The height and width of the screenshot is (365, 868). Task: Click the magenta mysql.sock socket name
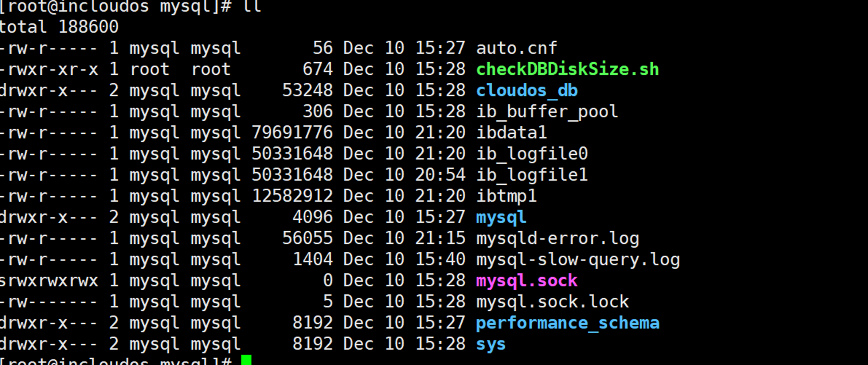click(527, 281)
